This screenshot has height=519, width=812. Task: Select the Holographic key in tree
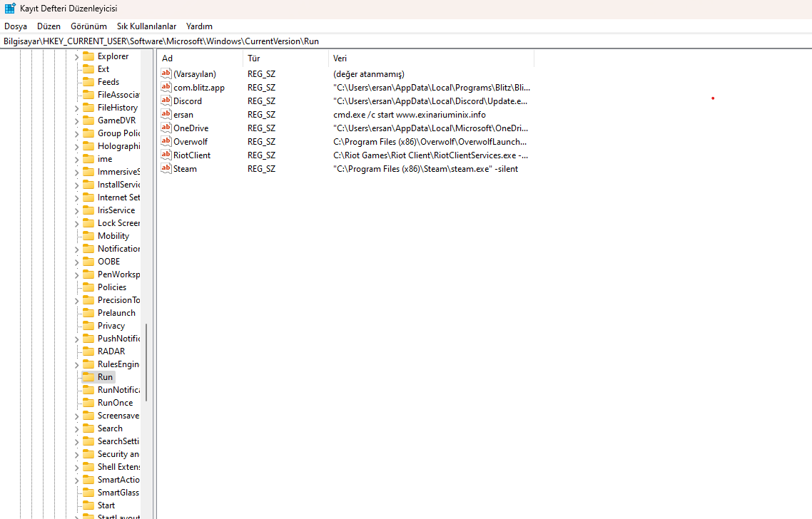118,146
